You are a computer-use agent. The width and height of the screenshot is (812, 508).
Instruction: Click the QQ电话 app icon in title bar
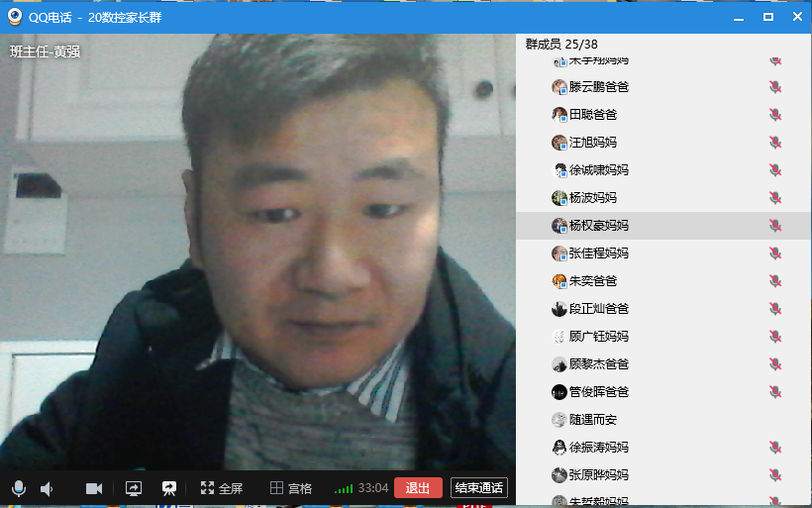pyautogui.click(x=15, y=17)
